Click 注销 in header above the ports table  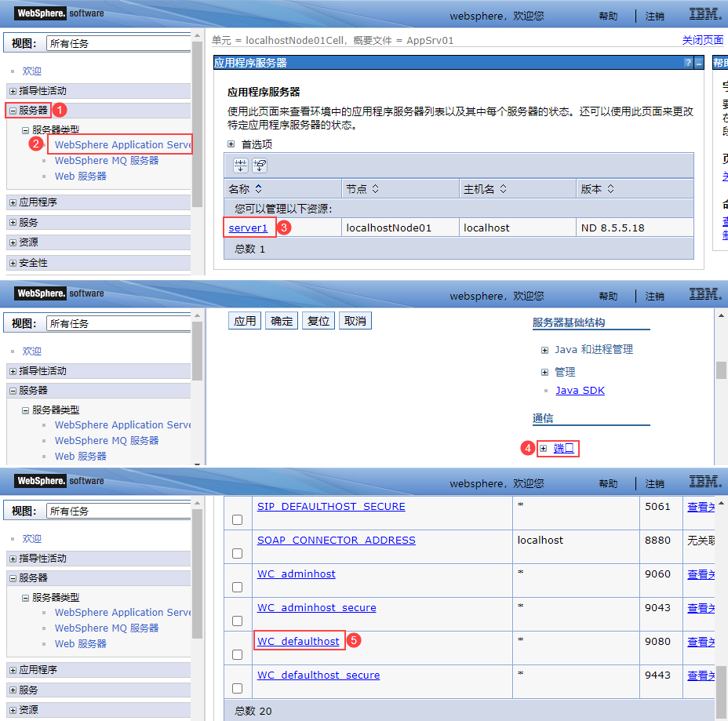(654, 484)
